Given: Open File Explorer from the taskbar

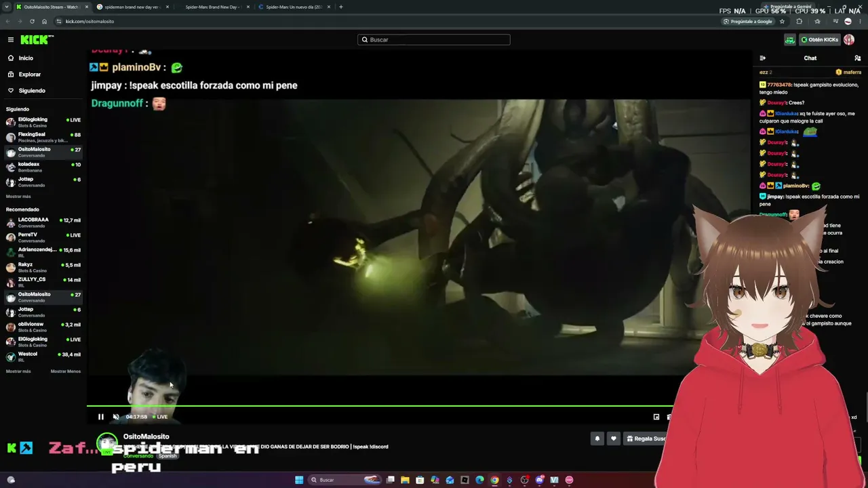Looking at the screenshot, I should pos(405,480).
